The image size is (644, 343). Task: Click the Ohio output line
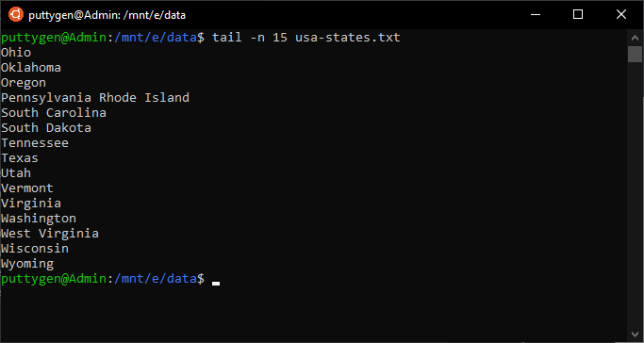coord(16,53)
